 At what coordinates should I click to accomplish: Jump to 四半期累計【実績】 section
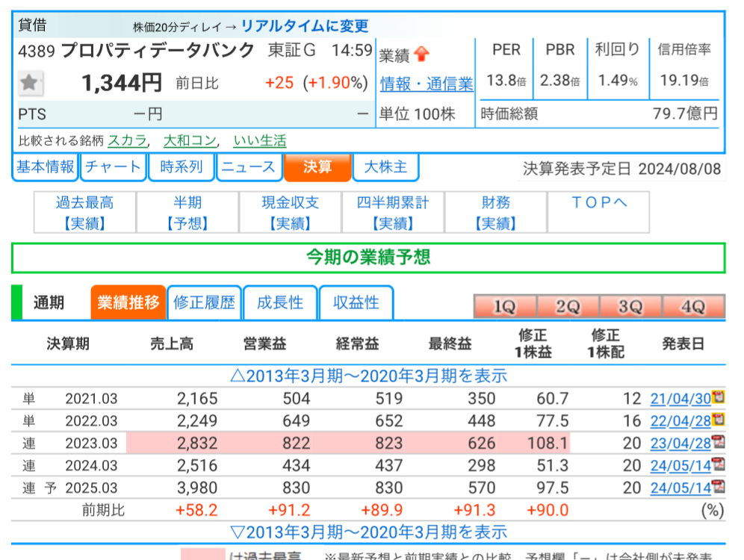[393, 213]
